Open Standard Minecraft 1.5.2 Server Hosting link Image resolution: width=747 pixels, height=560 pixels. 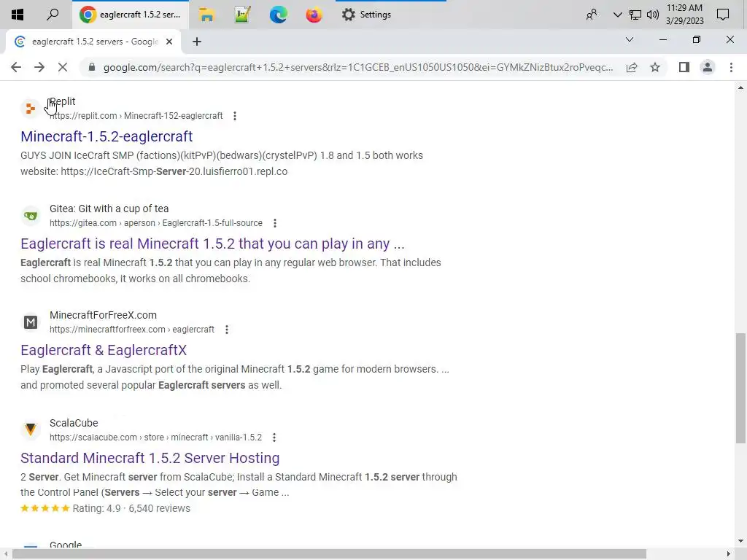coord(150,458)
